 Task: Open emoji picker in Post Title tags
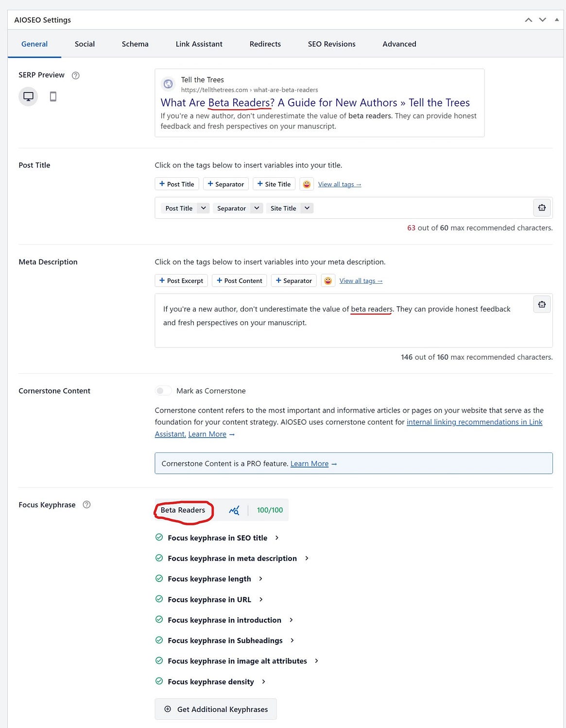(307, 184)
